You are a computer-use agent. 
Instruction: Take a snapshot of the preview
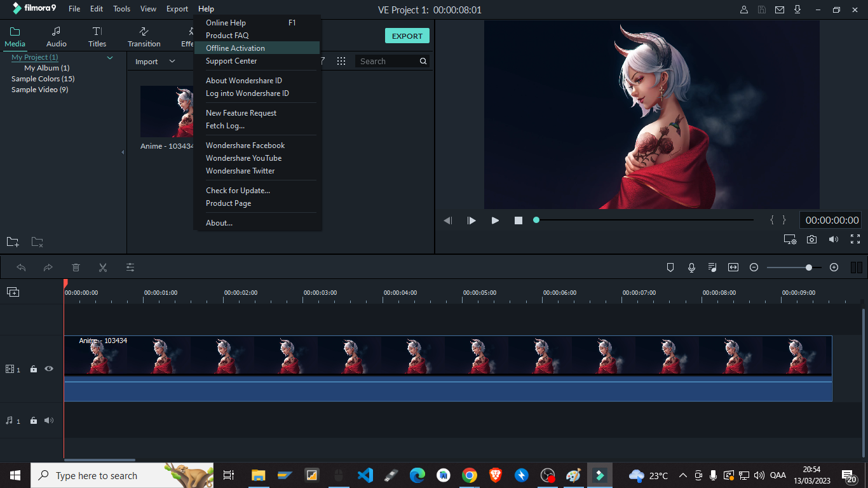[811, 240]
